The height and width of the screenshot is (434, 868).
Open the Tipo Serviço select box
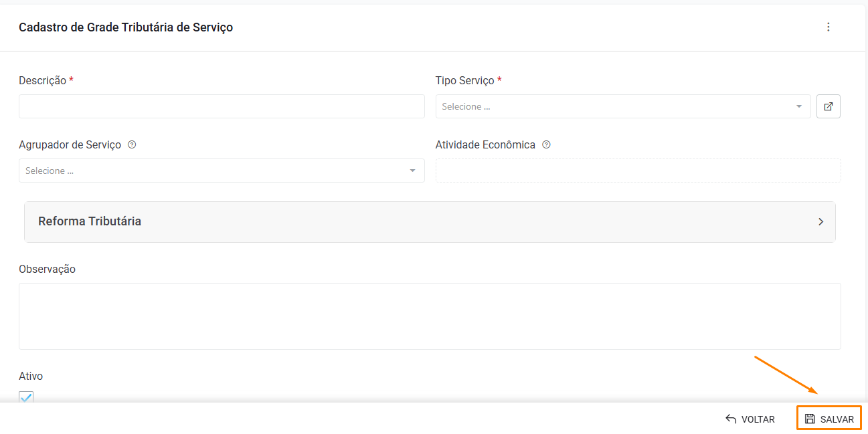tap(616, 106)
